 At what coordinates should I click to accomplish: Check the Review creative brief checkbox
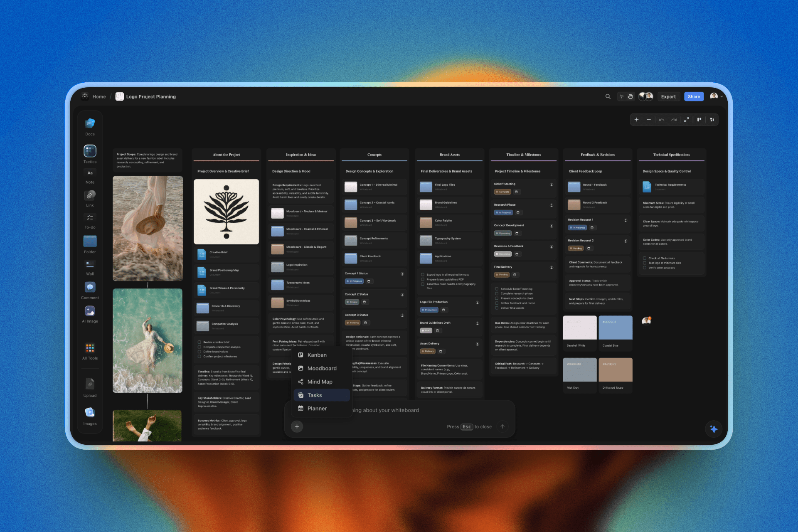point(199,342)
